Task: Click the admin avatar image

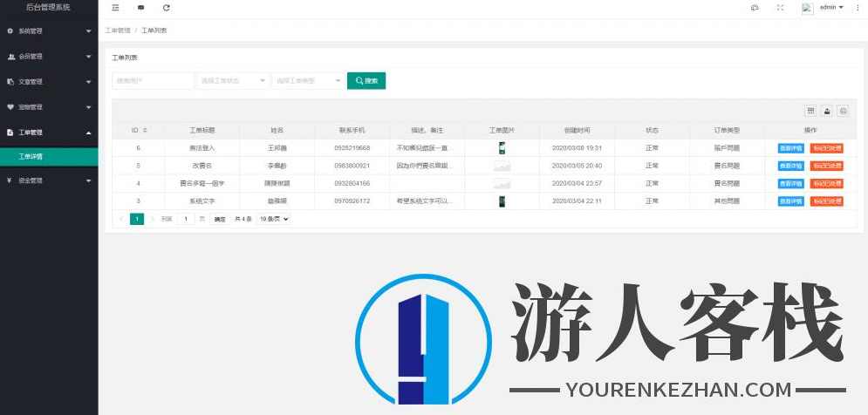Action: coord(808,8)
